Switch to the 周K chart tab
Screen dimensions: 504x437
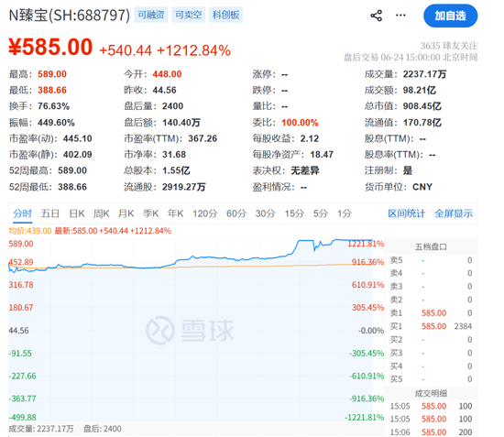[101, 213]
